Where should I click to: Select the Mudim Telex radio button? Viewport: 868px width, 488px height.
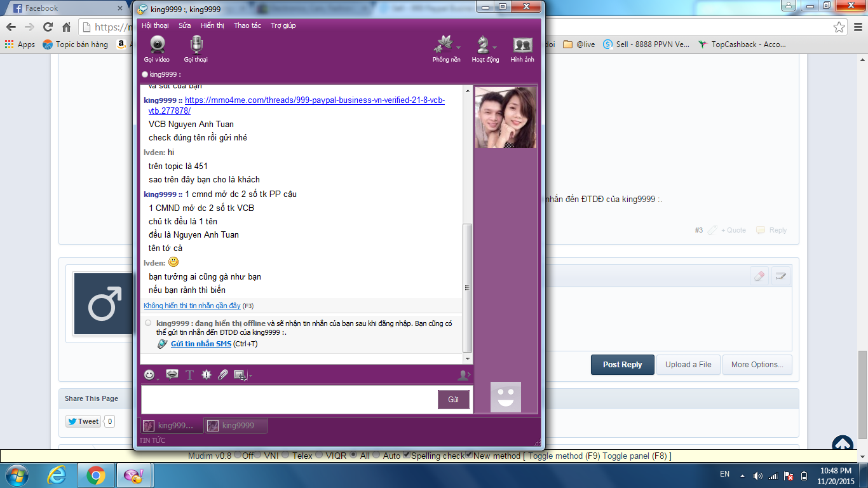(286, 455)
